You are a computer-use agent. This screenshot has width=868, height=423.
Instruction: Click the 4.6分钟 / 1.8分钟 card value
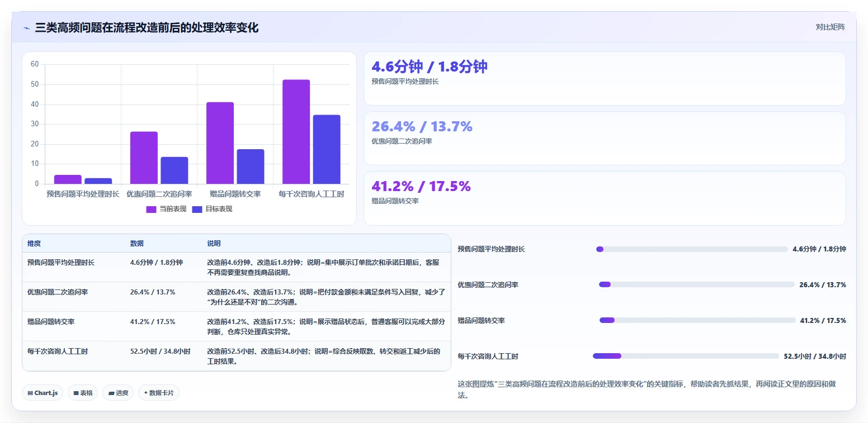pos(430,66)
